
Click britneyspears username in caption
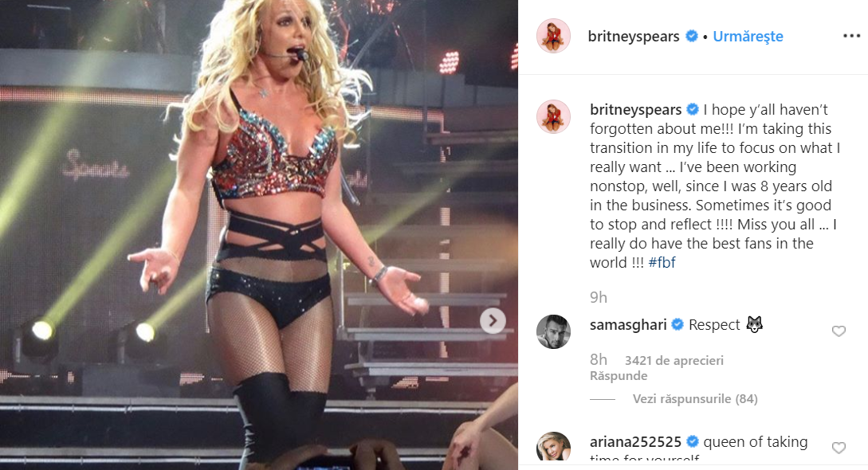[x=635, y=110]
